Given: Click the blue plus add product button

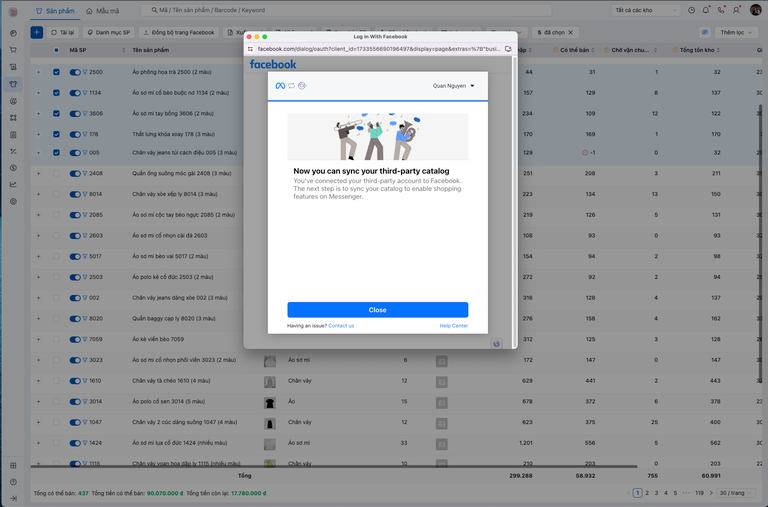Looking at the screenshot, I should tap(37, 32).
